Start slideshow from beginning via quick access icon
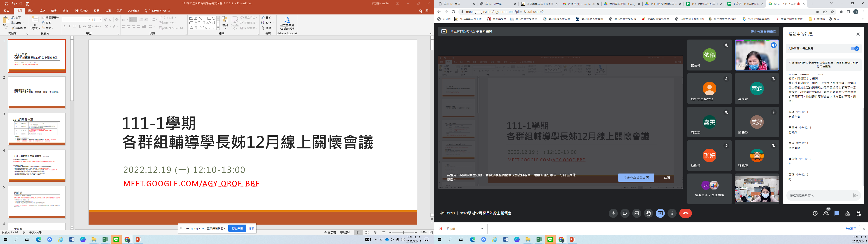The width and height of the screenshot is (868, 244). (28, 4)
